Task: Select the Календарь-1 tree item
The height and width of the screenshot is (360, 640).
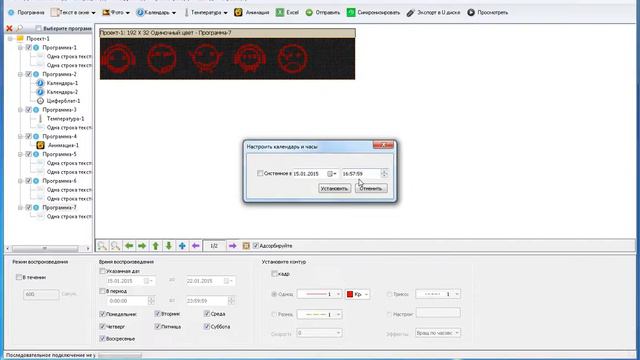Action: (62, 83)
